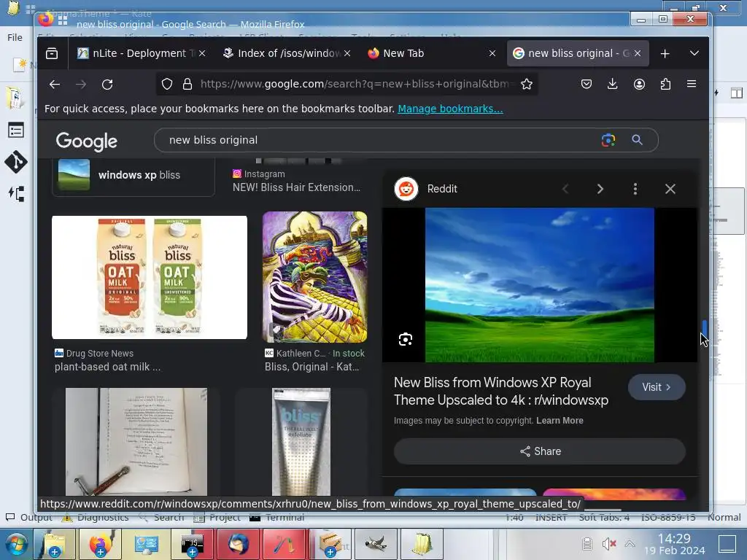
Task: Open the 'plant-based oat milk' result title
Action: coord(108,367)
